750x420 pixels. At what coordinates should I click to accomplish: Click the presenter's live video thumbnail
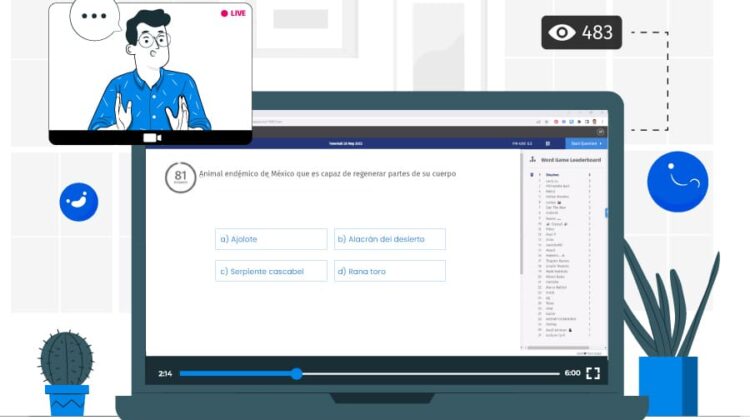point(150,68)
